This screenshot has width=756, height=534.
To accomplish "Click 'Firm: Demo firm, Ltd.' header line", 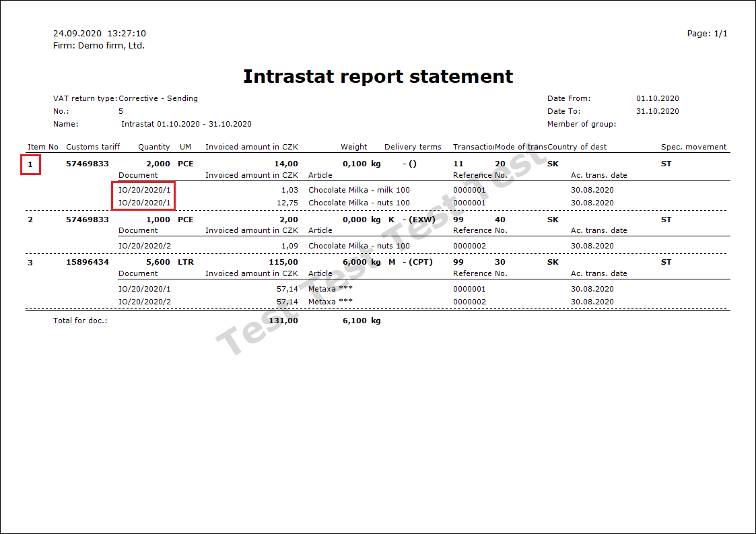I will tap(99, 46).
